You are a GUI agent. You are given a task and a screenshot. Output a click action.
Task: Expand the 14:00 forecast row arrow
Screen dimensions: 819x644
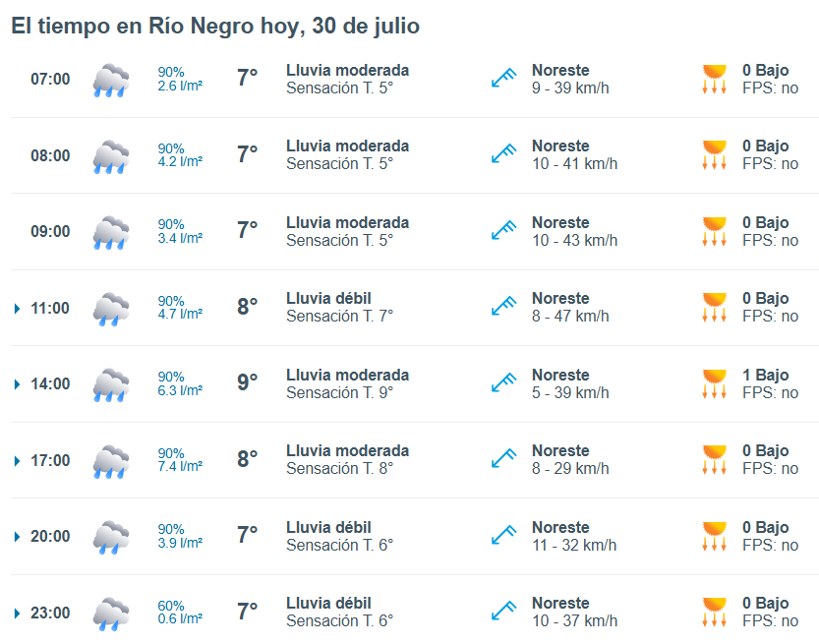coord(18,384)
